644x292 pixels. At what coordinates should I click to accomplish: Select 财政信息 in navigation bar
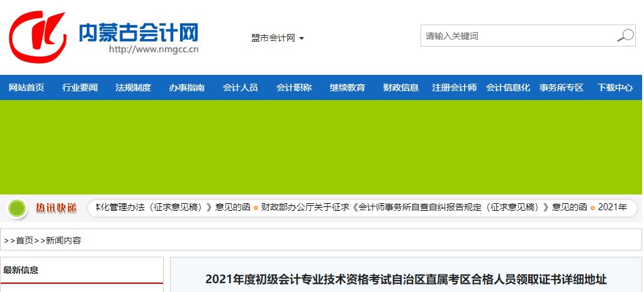pos(401,87)
